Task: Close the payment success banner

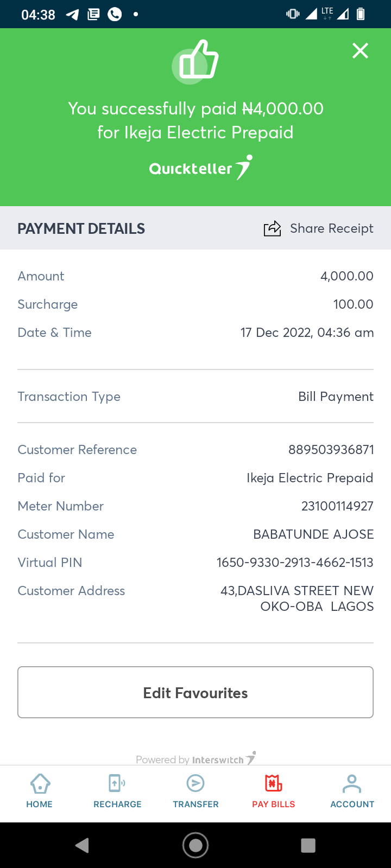Action: 360,51
